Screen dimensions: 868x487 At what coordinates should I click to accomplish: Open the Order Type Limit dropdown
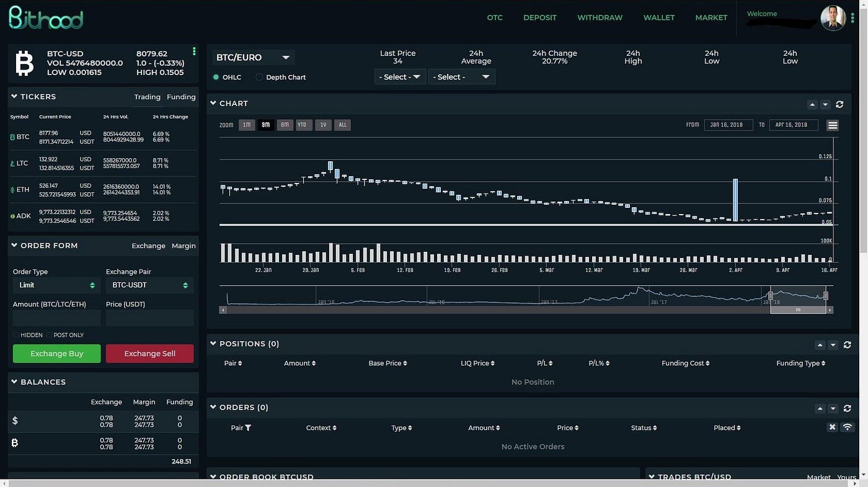pos(56,285)
